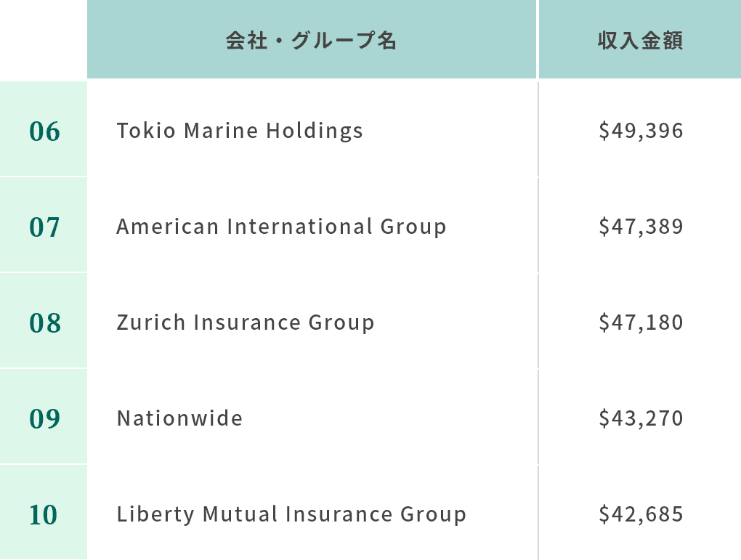Click the $43,270 revenue value
The image size is (741, 560).
(641, 418)
